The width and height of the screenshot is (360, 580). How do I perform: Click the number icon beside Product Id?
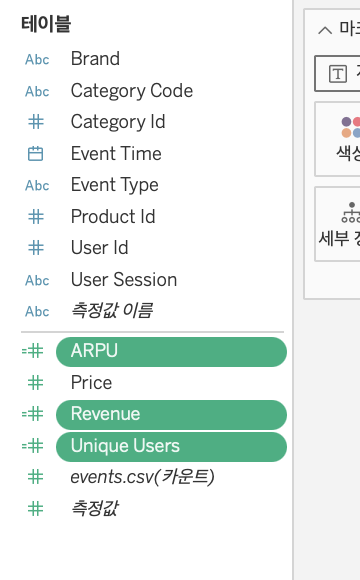[x=36, y=217]
